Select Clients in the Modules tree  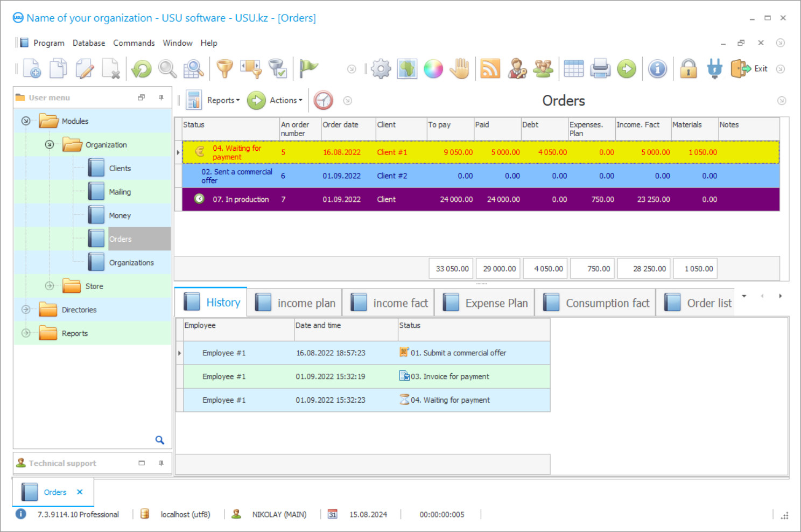(121, 168)
